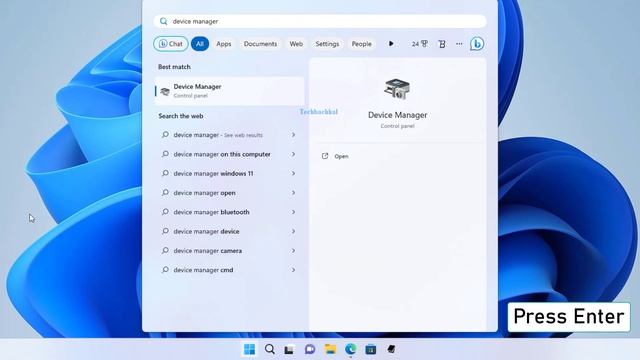This screenshot has width=640, height=360.
Task: Click large Device Manager icon in preview pane
Action: point(397,89)
